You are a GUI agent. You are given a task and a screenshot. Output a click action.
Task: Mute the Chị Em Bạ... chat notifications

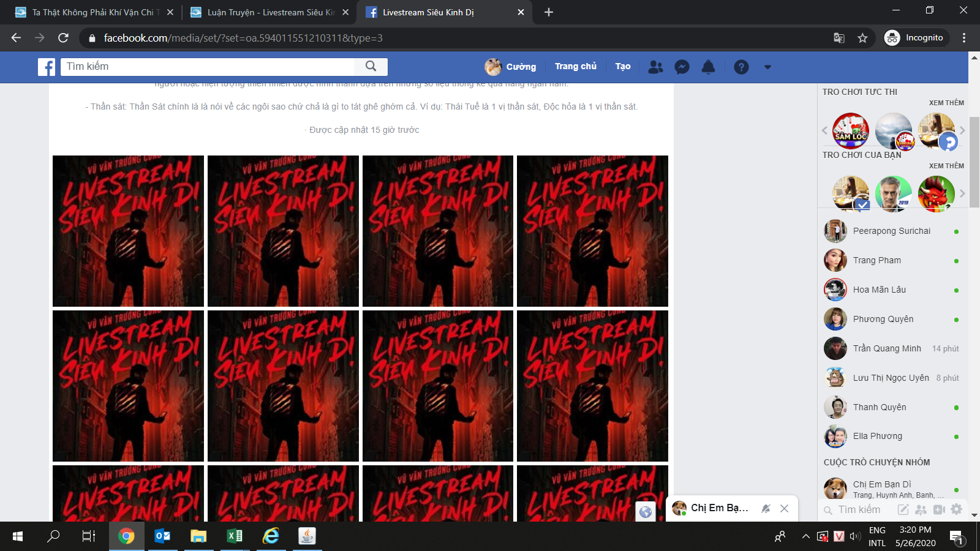point(766,508)
